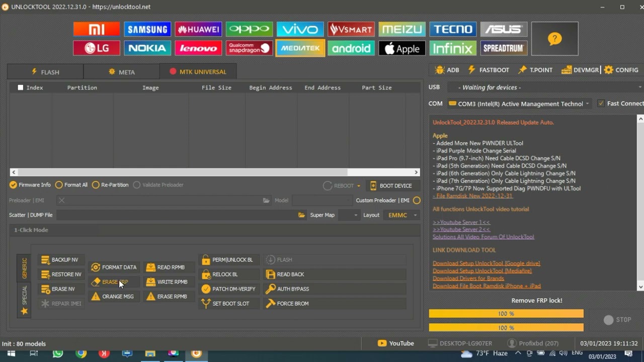
Task: Switch to the MTK UNIVERSAL tab
Action: point(198,71)
